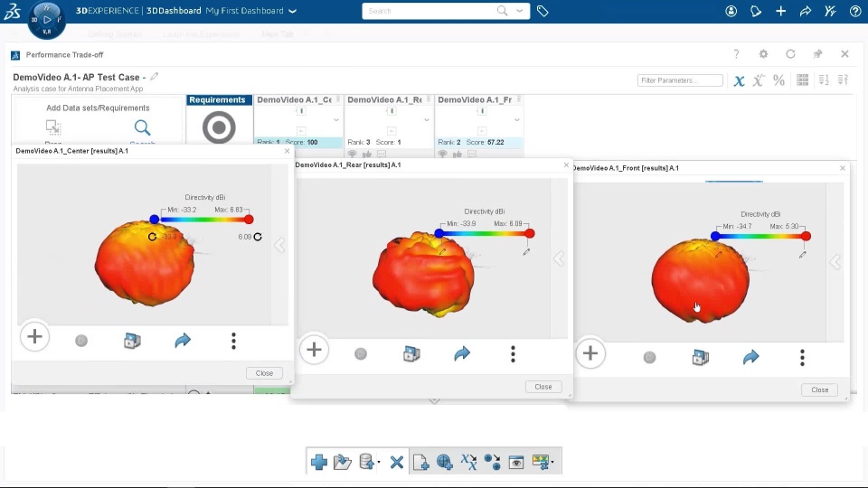Pin the Performance Trade-off widget
The height and width of the screenshot is (488, 868).
pyautogui.click(x=817, y=53)
